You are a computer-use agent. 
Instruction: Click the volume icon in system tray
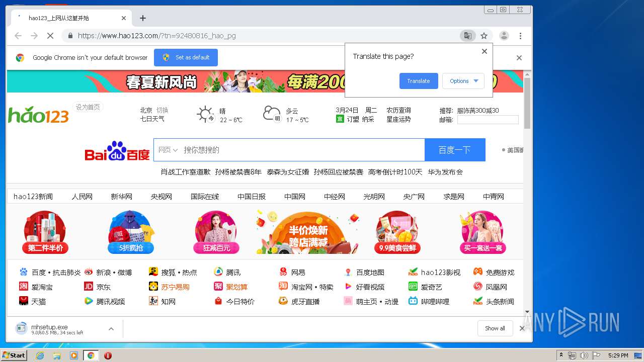(x=584, y=355)
